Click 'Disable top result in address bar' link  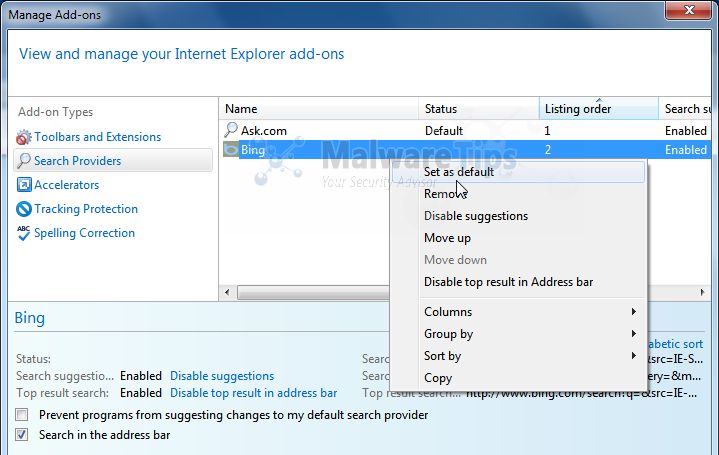click(x=253, y=393)
